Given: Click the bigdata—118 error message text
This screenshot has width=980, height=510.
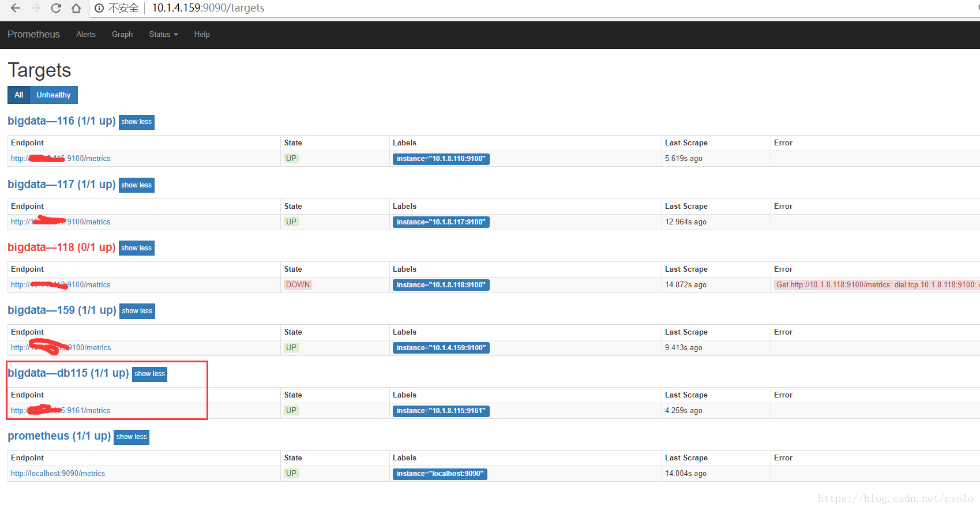Looking at the screenshot, I should click(877, 285).
